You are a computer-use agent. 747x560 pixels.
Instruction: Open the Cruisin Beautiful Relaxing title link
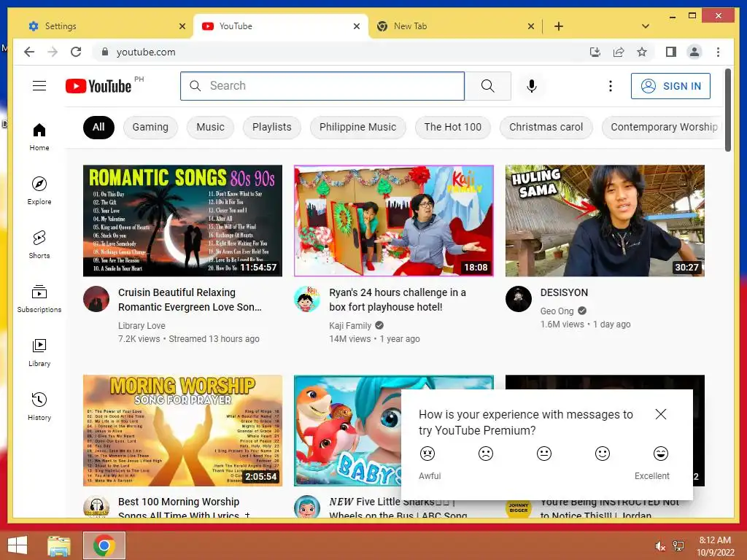click(190, 300)
